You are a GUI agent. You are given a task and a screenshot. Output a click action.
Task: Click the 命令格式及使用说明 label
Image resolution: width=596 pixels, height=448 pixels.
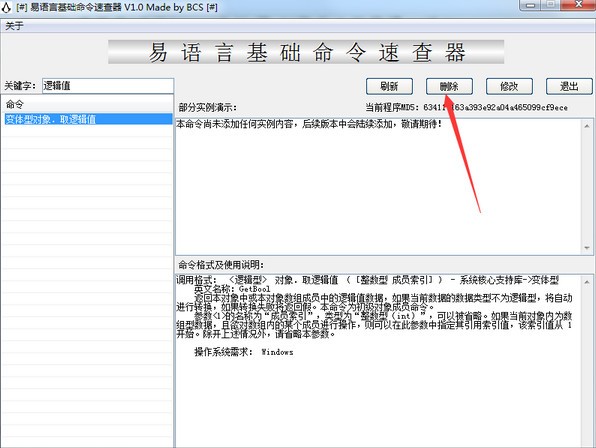click(x=221, y=265)
